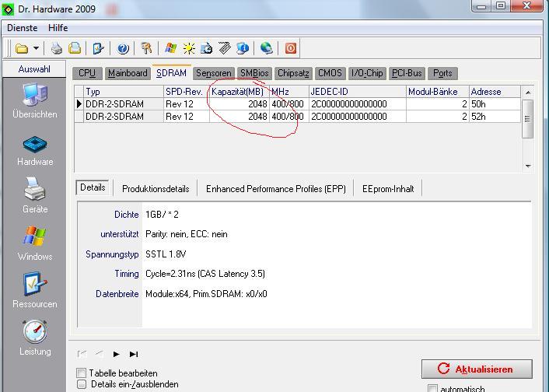Screen dimensions: 549x392
Task: Switch to the SMBios tab
Action: (x=254, y=73)
